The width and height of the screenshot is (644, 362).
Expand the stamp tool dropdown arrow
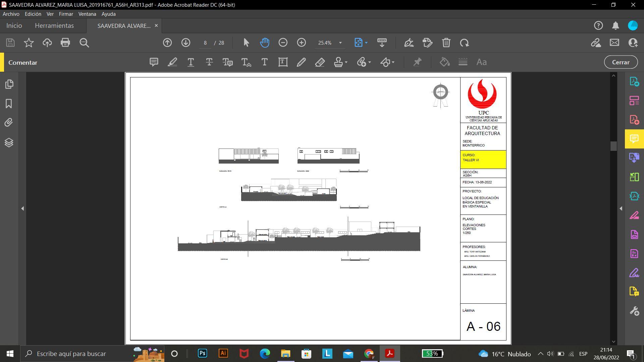coord(346,62)
